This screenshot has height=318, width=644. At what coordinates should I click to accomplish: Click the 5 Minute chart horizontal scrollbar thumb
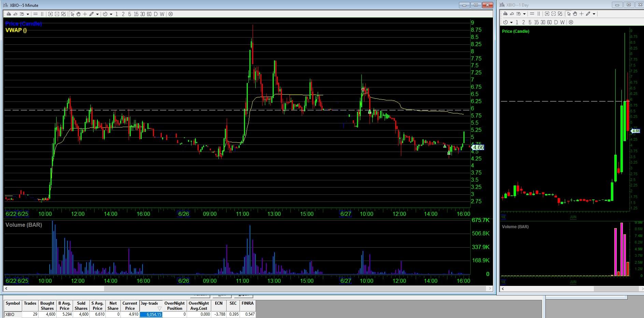[295, 289]
